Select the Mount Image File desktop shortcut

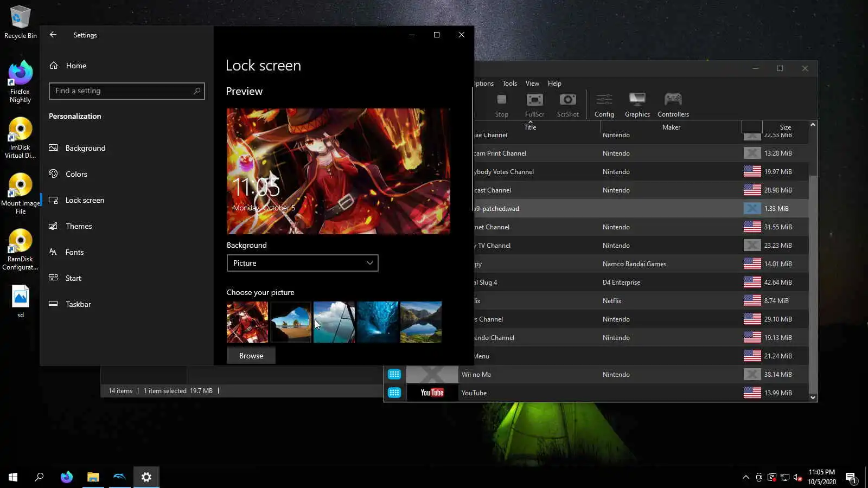21,194
